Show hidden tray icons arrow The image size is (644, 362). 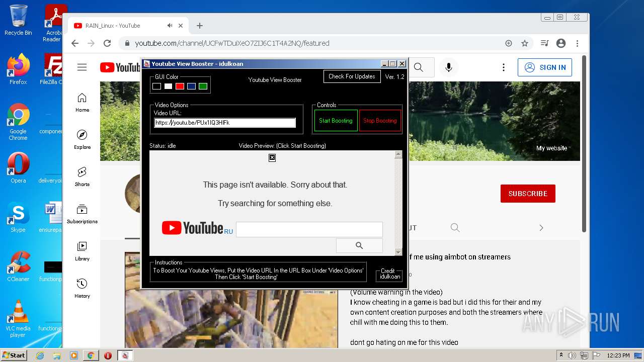(561, 355)
